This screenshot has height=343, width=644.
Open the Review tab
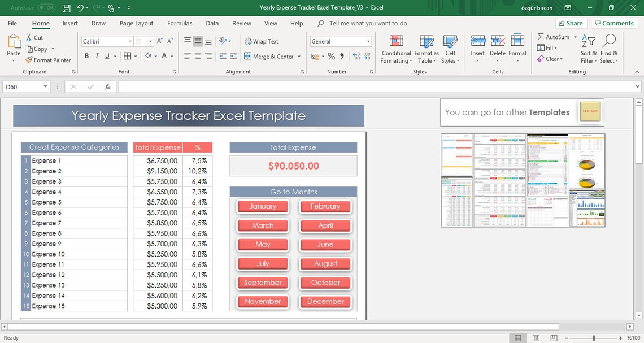pos(241,23)
